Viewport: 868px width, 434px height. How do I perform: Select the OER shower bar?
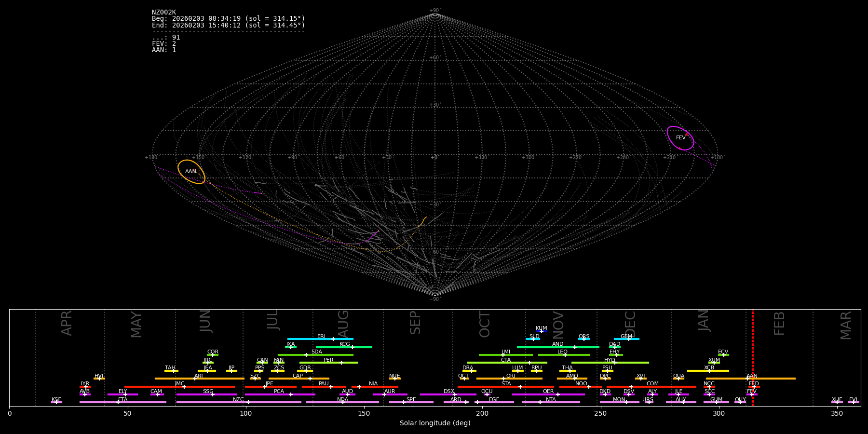[548, 394]
